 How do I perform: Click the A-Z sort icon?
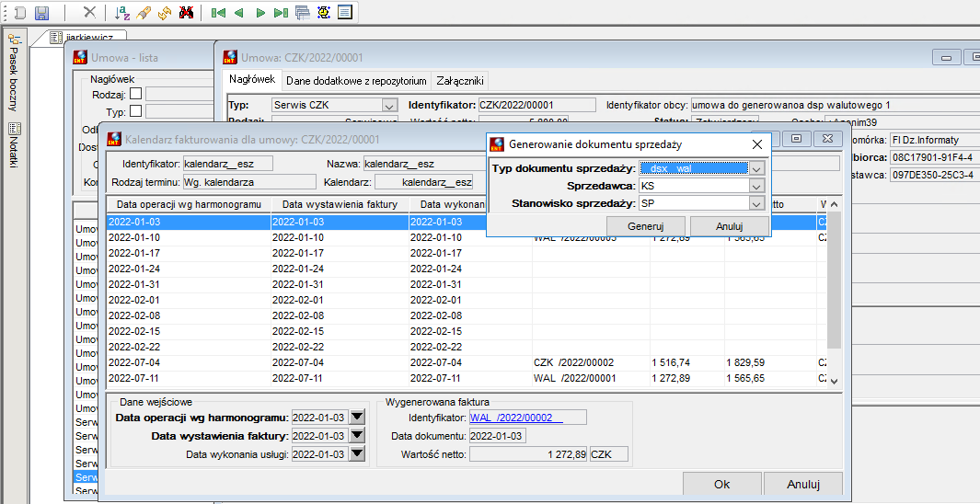coord(122,13)
